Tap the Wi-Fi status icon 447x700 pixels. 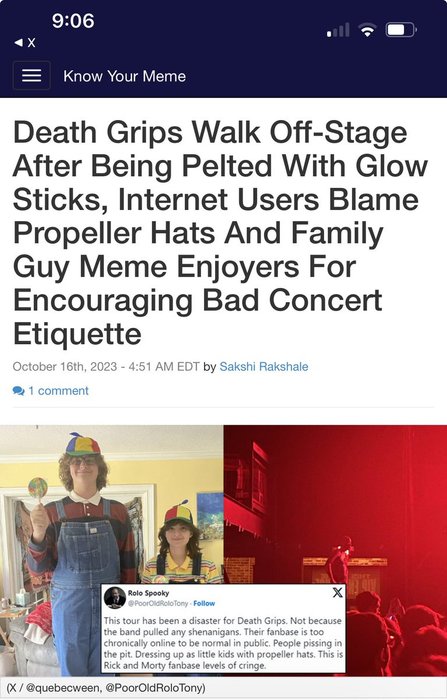pos(368,30)
